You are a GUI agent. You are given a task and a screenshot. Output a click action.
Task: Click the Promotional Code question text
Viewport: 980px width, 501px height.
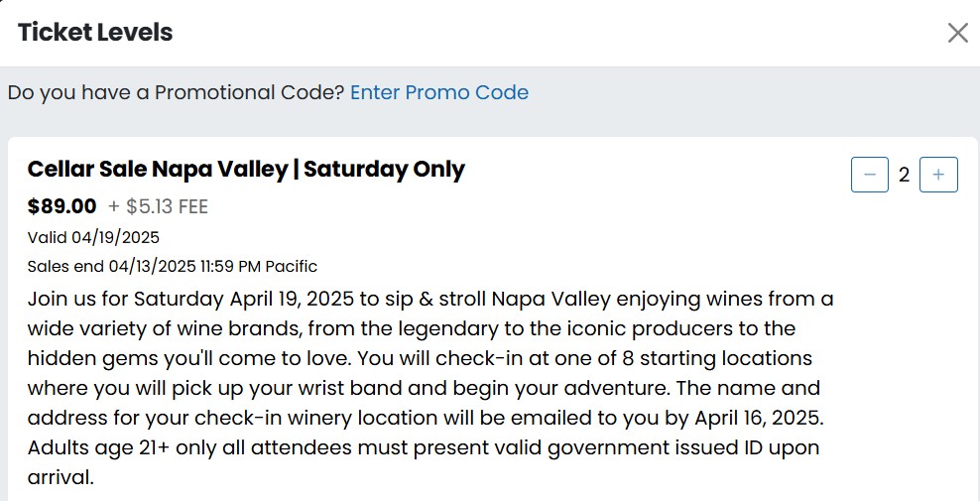pyautogui.click(x=176, y=93)
